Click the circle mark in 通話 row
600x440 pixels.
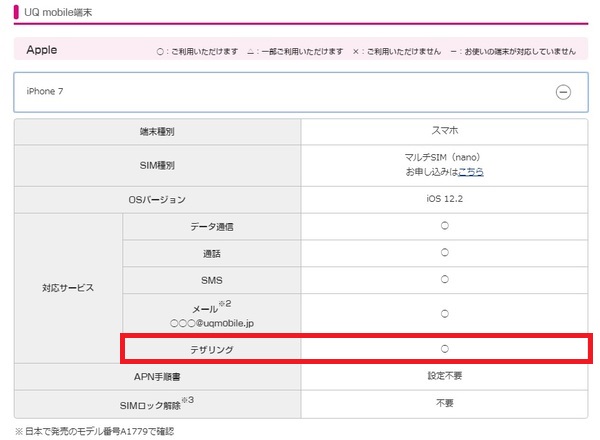(445, 253)
